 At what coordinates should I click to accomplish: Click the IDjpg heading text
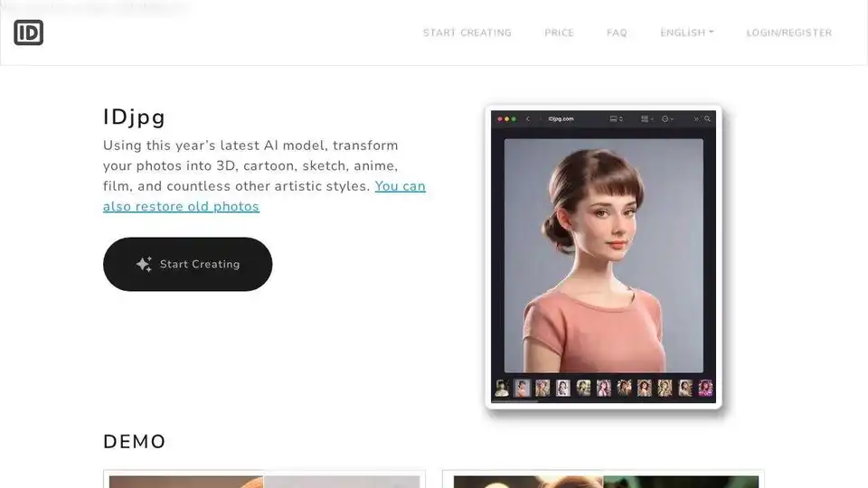pos(134,117)
